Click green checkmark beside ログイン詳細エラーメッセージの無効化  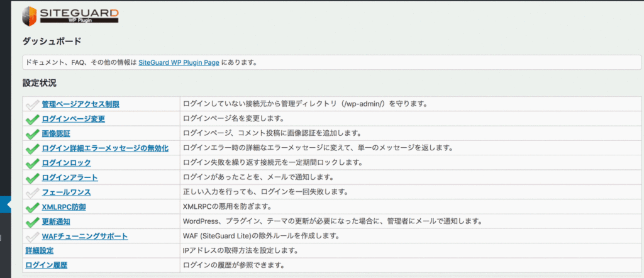tap(33, 148)
